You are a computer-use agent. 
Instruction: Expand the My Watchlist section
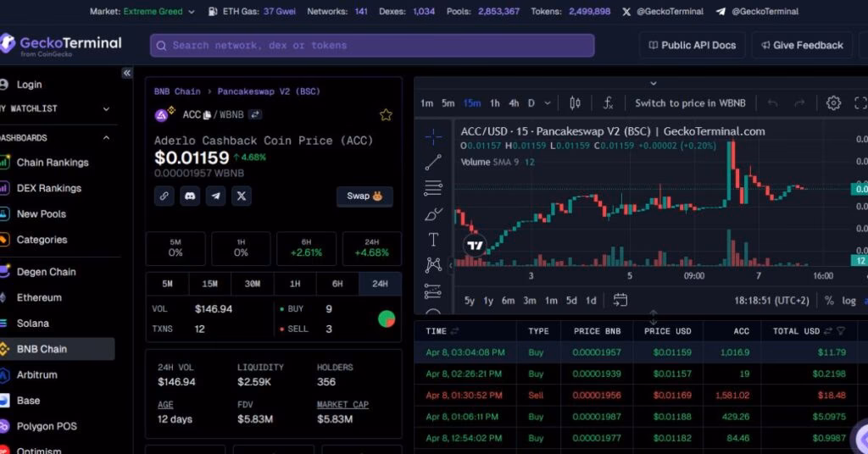(x=106, y=108)
